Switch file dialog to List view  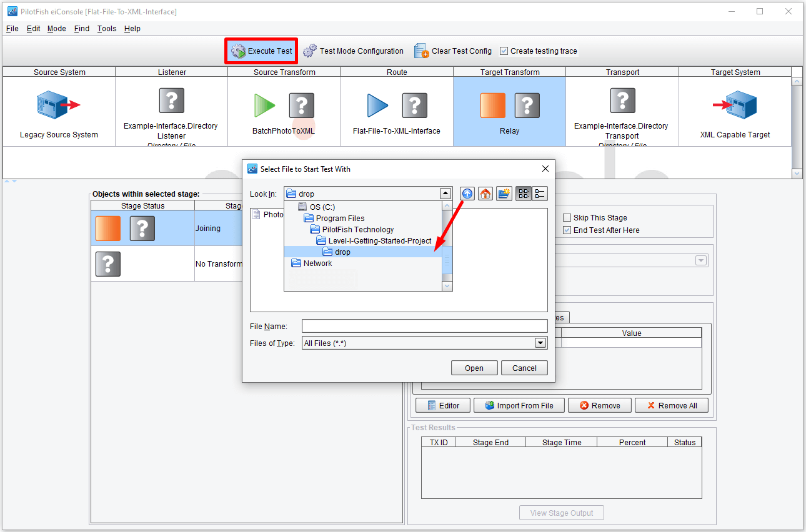pyautogui.click(x=524, y=194)
